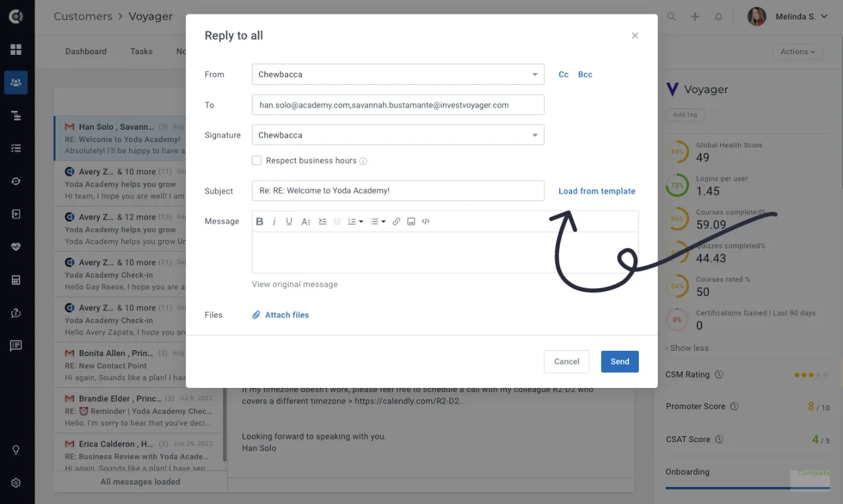This screenshot has height=504, width=843.
Task: View original message
Action: [x=295, y=284]
